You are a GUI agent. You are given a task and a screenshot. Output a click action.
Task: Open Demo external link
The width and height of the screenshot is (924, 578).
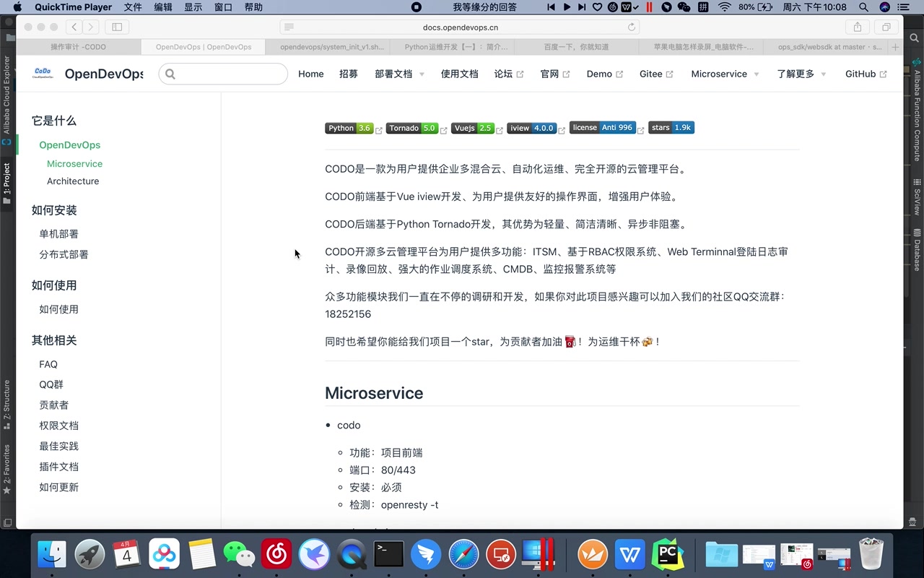click(605, 74)
